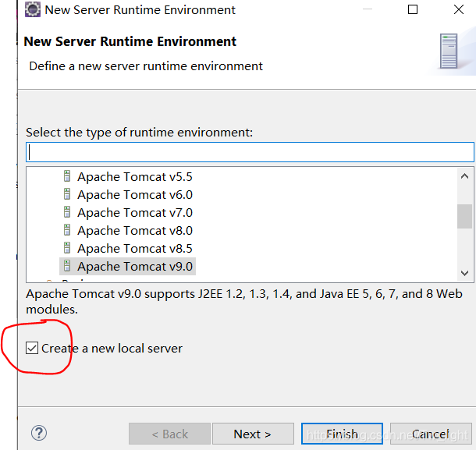Image resolution: width=476 pixels, height=450 pixels.
Task: Select Apache Tomcat v5.5 in the list
Action: tap(135, 176)
